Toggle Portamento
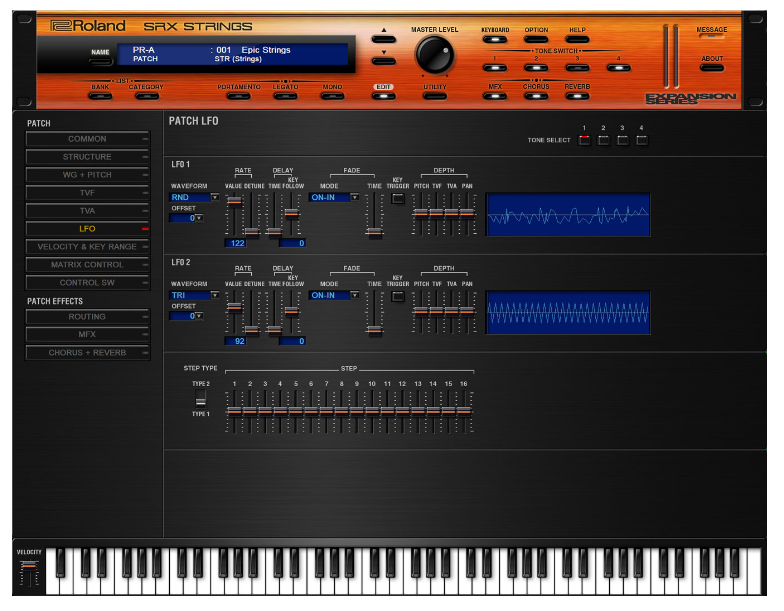Viewport: 784px width, 611px height. [238, 96]
